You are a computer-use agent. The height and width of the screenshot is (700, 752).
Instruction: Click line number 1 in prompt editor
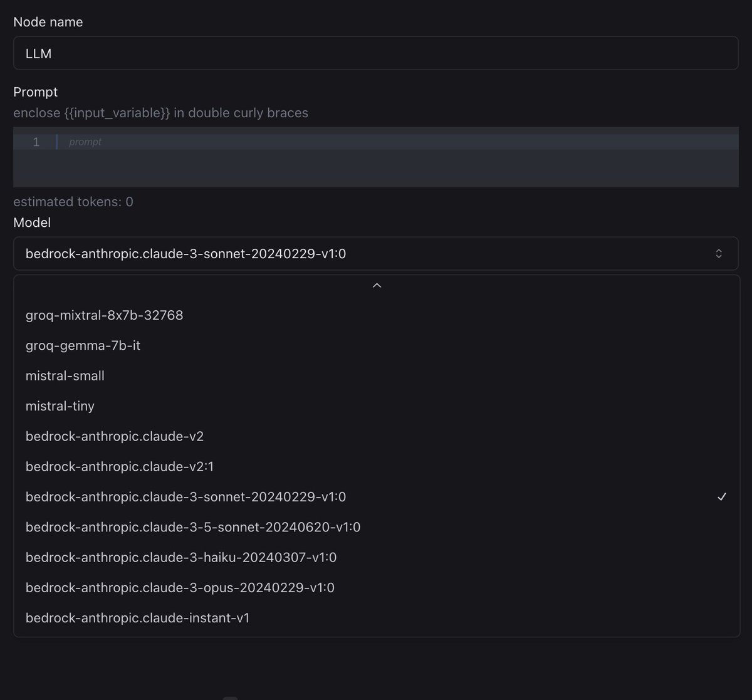pyautogui.click(x=36, y=142)
